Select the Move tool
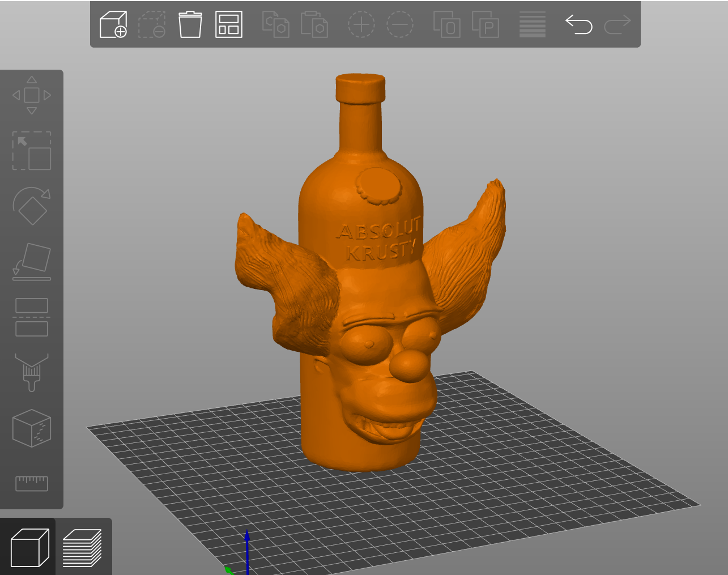Image resolution: width=728 pixels, height=575 pixels. [x=32, y=95]
